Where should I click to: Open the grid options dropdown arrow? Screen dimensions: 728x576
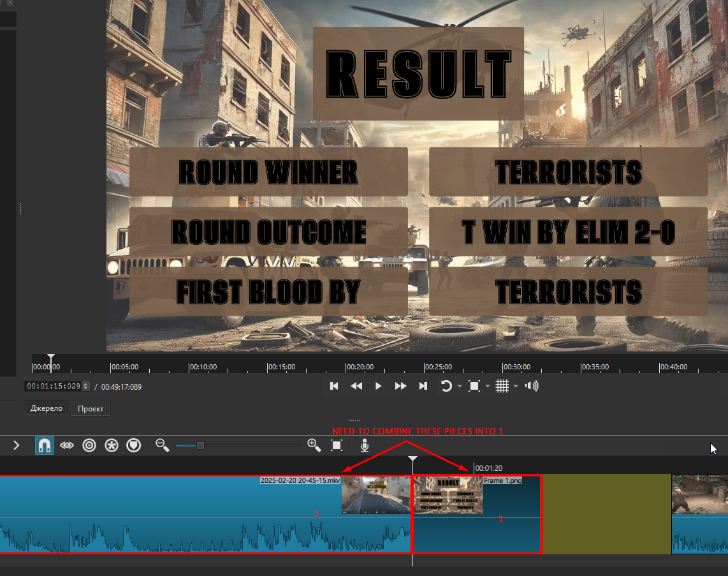click(516, 387)
